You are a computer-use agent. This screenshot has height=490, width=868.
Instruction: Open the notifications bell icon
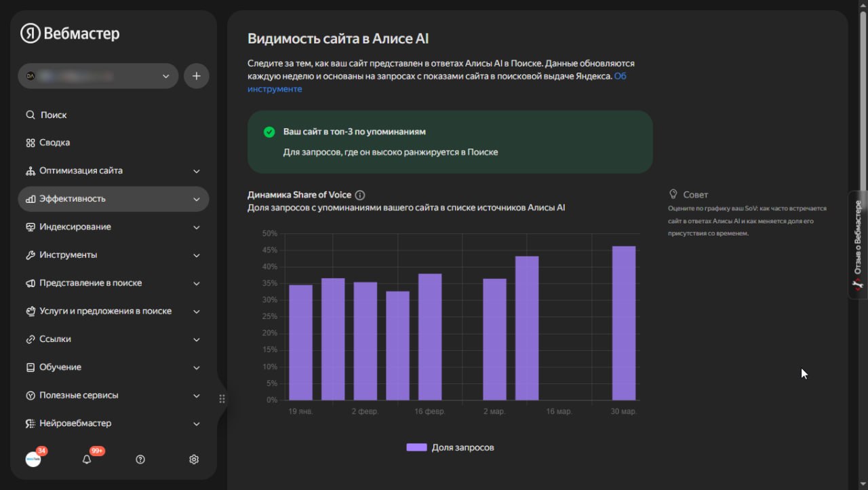(87, 459)
